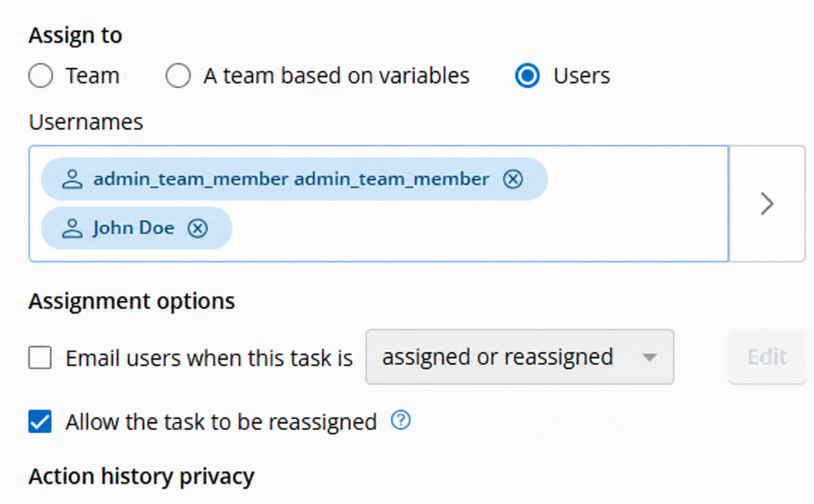Open help for task reassignment option
The image size is (814, 504).
(x=401, y=420)
